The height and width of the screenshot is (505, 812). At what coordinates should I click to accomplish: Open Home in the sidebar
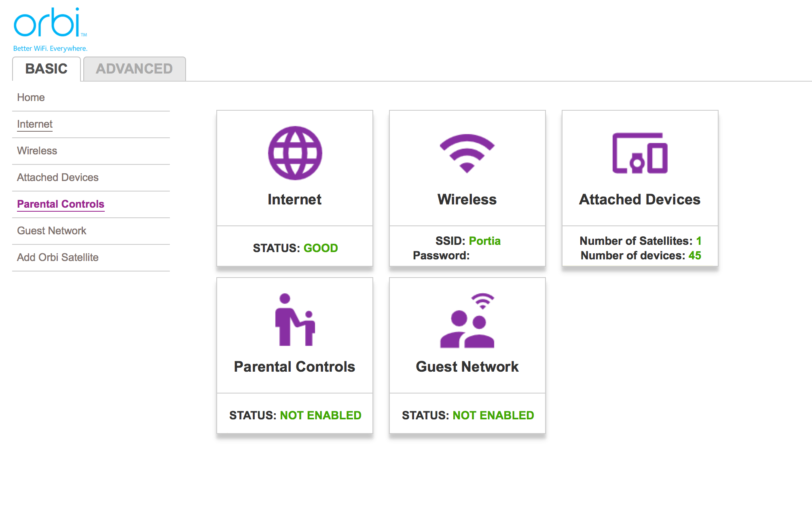pos(31,97)
